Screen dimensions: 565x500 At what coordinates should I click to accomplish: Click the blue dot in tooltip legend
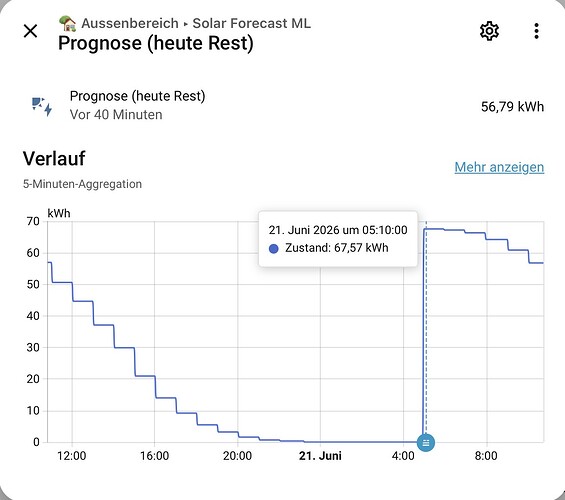[274, 248]
